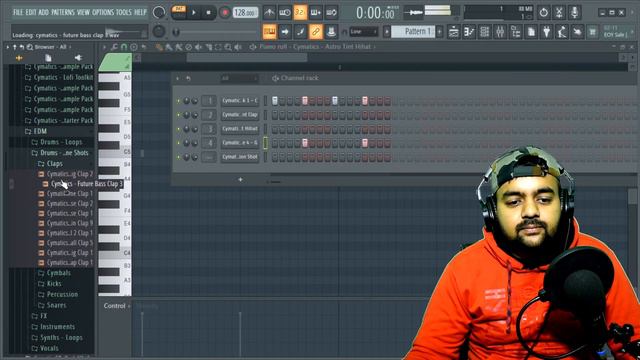Open the PATTERNS menu
The height and width of the screenshot is (360, 640).
[x=63, y=12]
